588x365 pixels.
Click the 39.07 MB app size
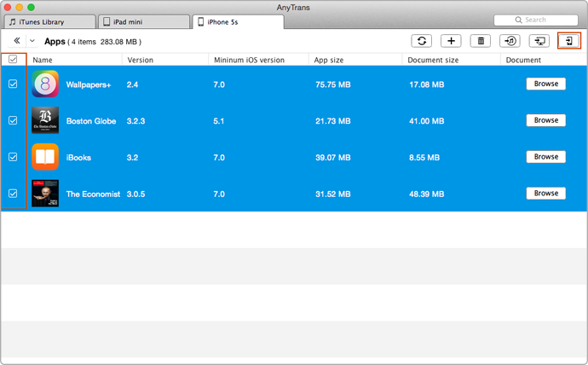coord(333,158)
